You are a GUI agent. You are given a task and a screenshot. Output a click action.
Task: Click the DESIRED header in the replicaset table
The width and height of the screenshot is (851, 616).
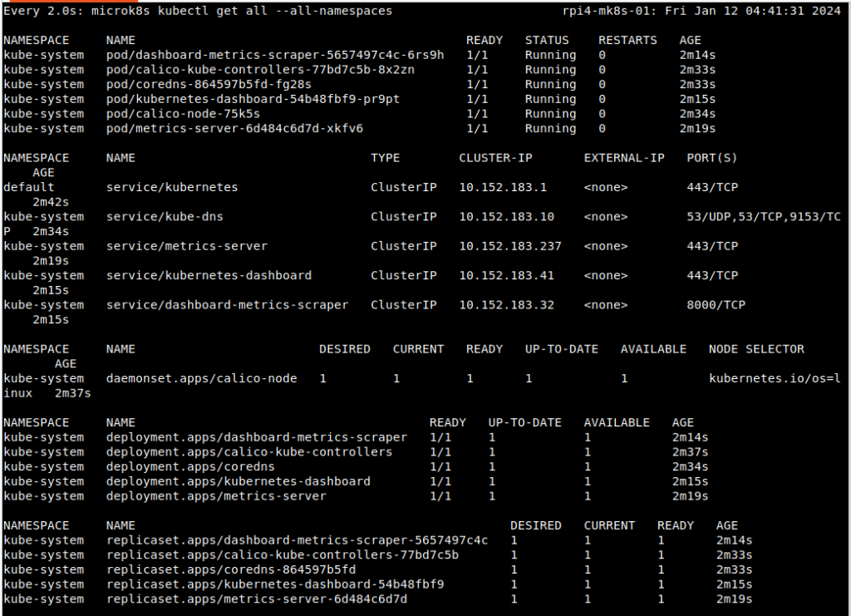[536, 526]
